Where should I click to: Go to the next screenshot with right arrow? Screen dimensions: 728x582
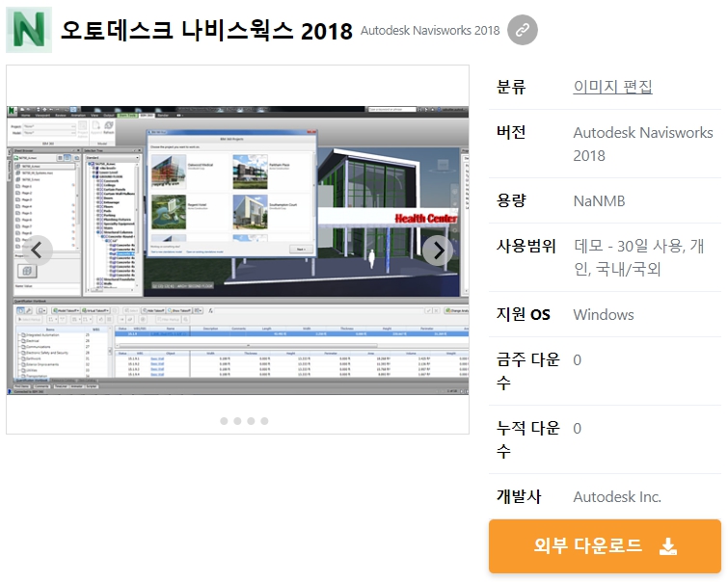pyautogui.click(x=438, y=251)
